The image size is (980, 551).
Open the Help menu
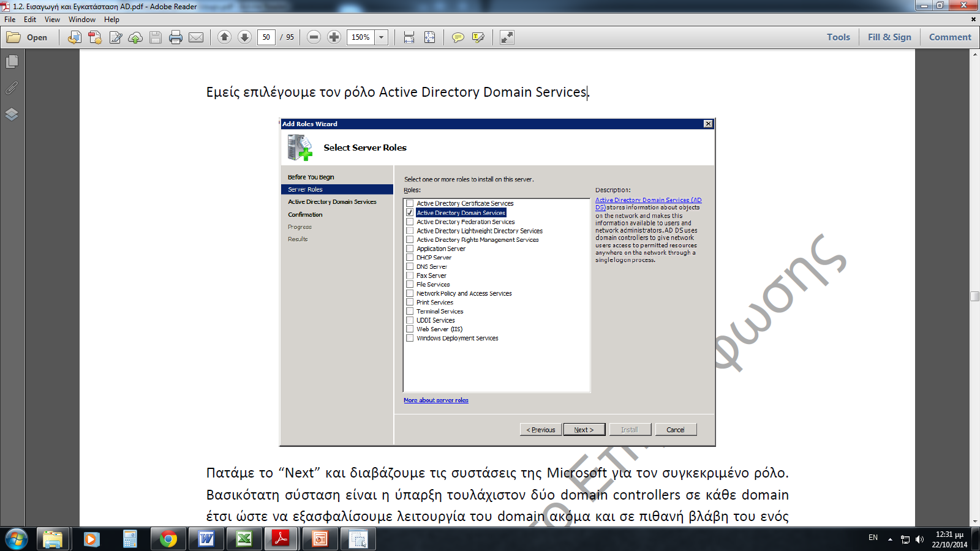(111, 20)
